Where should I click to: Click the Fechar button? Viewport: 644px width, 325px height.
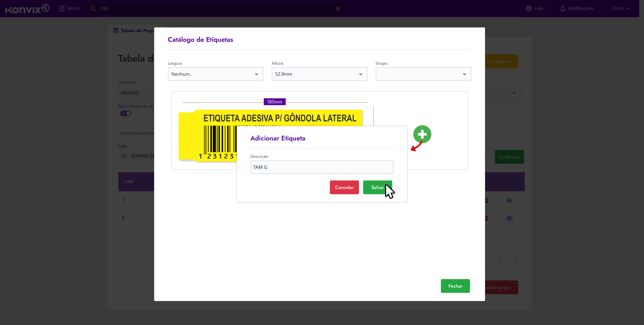coord(455,286)
